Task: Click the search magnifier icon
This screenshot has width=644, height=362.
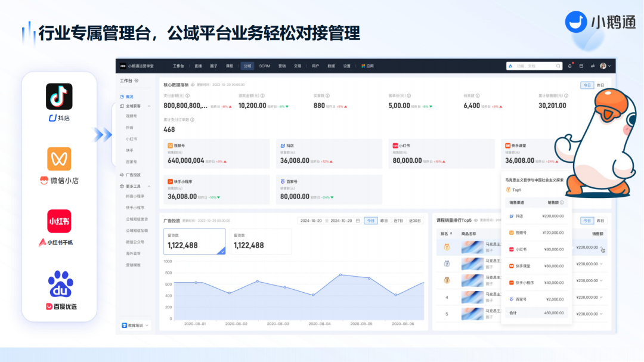Action: [558, 66]
